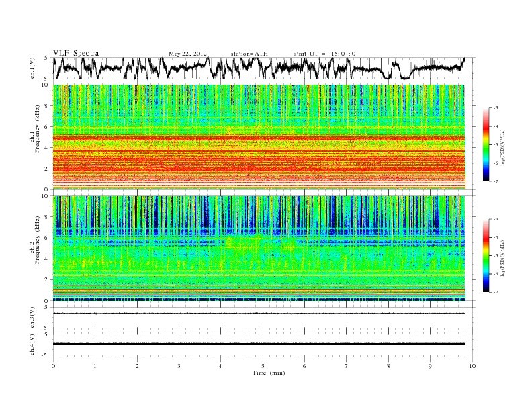This screenshot has height=411, width=532.
Task: Click the "VLF Spectra" plot title
Action: point(76,53)
